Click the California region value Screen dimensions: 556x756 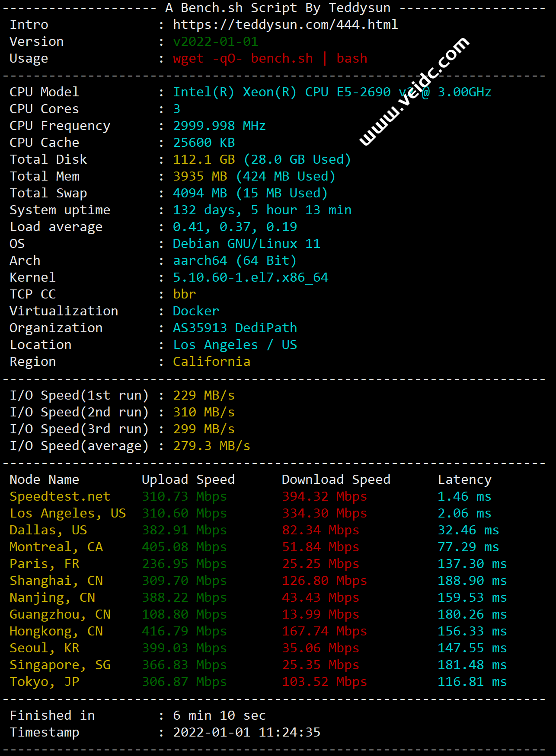tap(211, 362)
